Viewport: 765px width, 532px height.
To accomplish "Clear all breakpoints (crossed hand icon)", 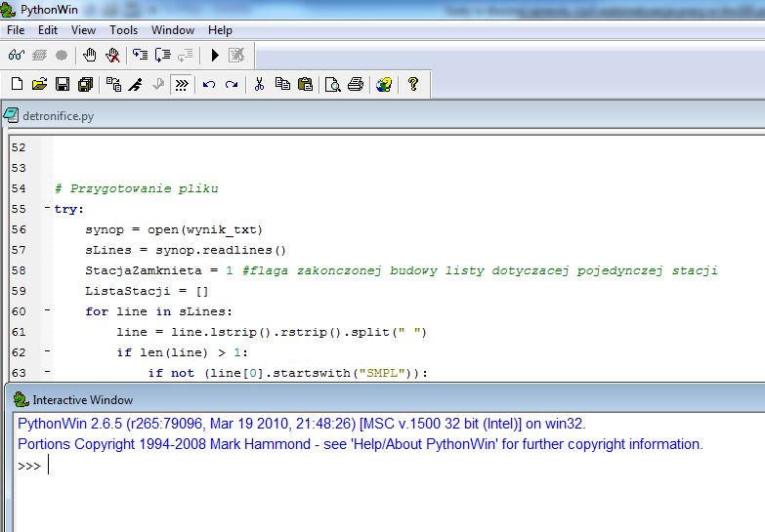I will (x=112, y=55).
